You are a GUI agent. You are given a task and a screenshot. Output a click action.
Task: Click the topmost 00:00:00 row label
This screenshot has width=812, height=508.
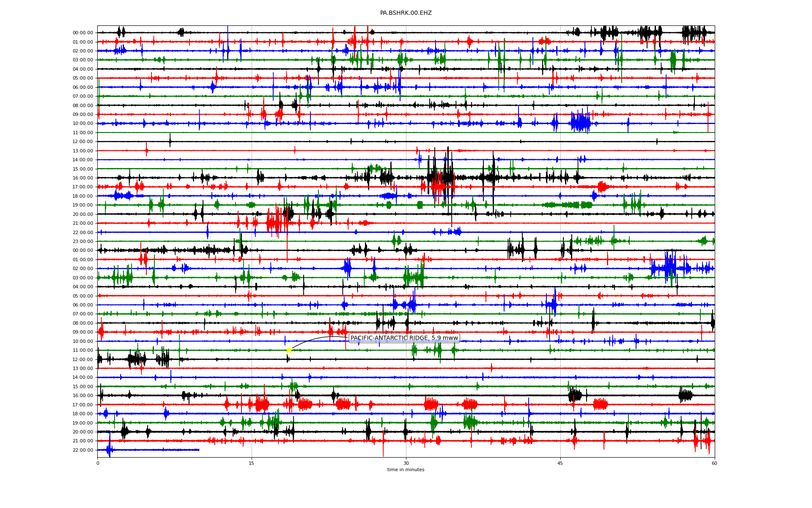(x=83, y=33)
